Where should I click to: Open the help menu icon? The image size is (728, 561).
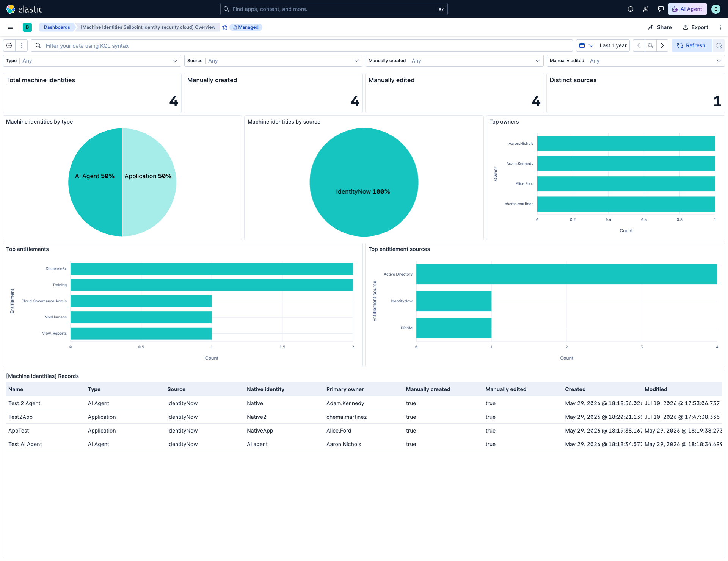pyautogui.click(x=631, y=9)
